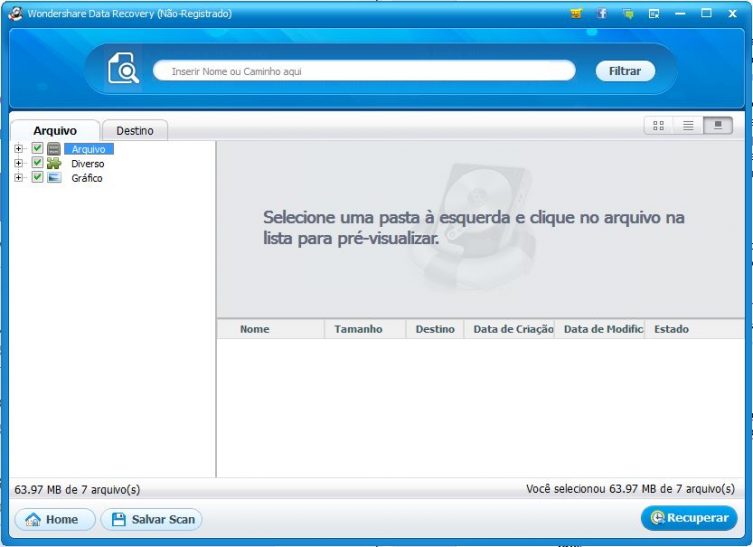Image resolution: width=753 pixels, height=547 pixels.
Task: Sort by the Nome column header
Action: 271,329
